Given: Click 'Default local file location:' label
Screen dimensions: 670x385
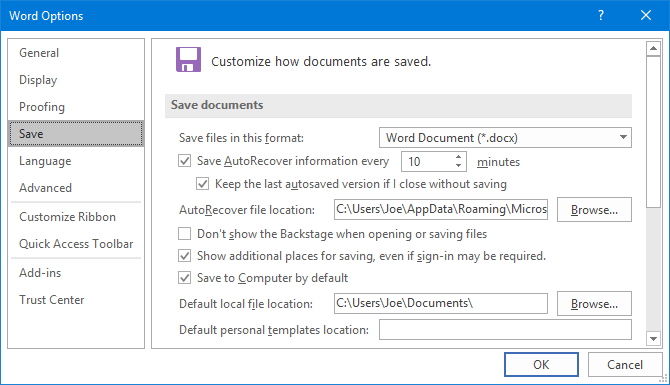Looking at the screenshot, I should point(246,304).
